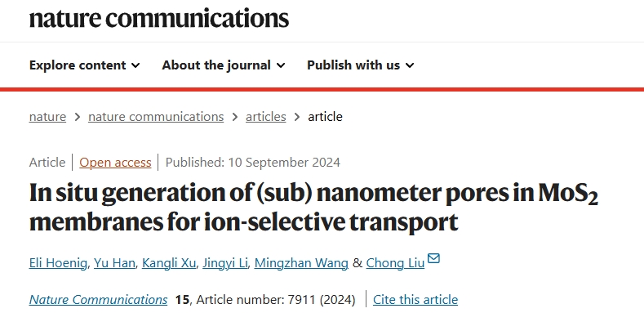Open author Eli Hoenig's profile link

[58, 263]
